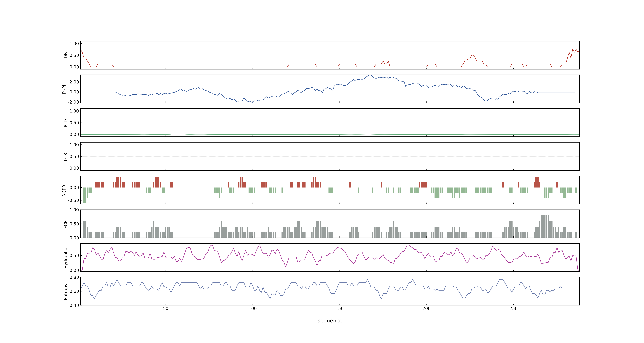Click the 2.00 tick on Pi-Pi axis
The width and height of the screenshot is (644, 343).
pyautogui.click(x=74, y=82)
